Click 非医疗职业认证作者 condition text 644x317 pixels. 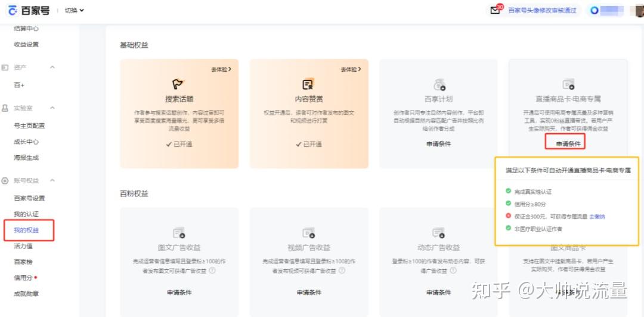(x=538, y=229)
